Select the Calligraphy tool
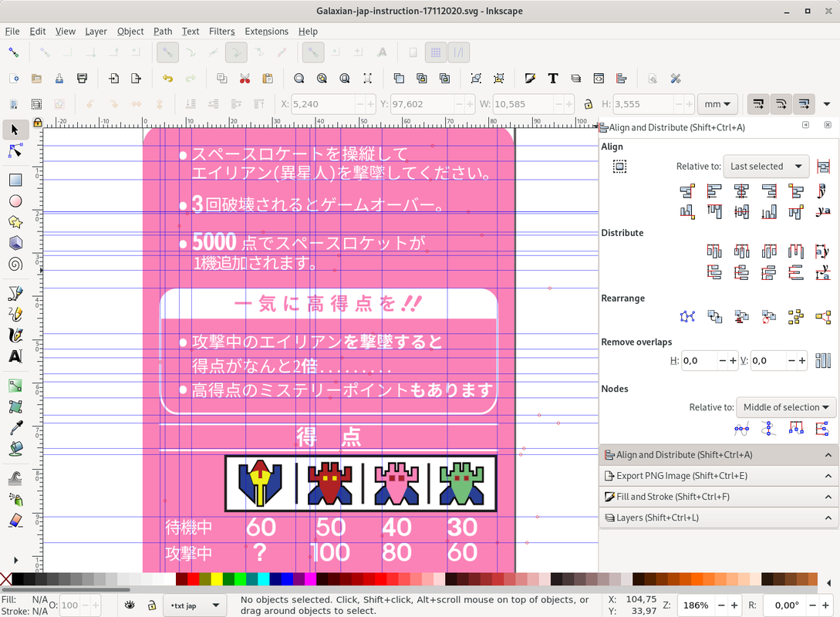 [x=15, y=335]
